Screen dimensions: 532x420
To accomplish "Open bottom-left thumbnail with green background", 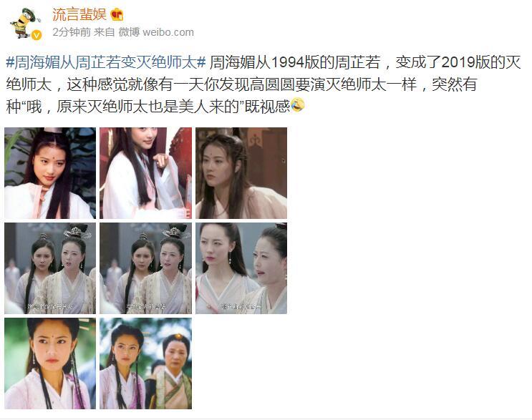I will coord(50,363).
